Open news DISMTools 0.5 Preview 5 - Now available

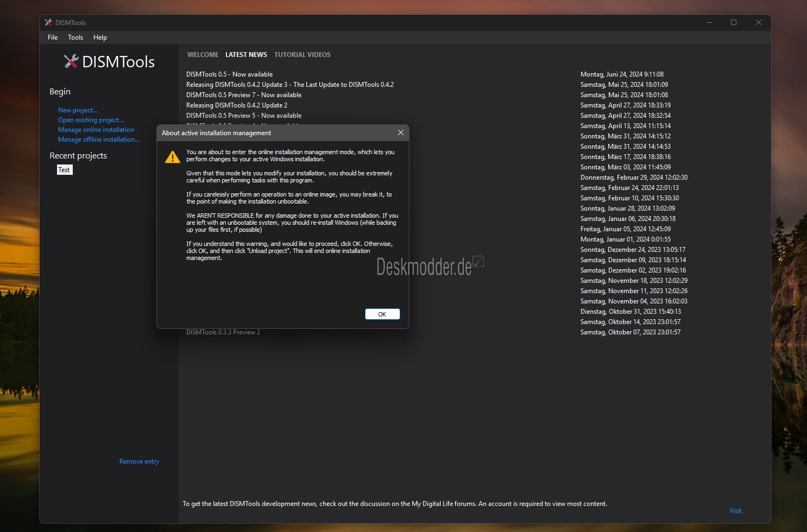coord(244,116)
